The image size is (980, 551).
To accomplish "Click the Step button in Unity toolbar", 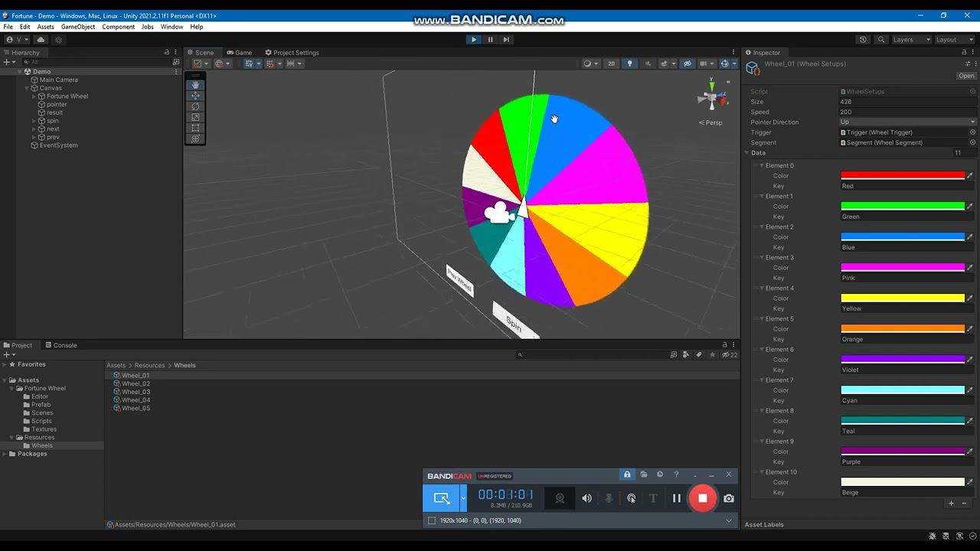I will coord(506,40).
